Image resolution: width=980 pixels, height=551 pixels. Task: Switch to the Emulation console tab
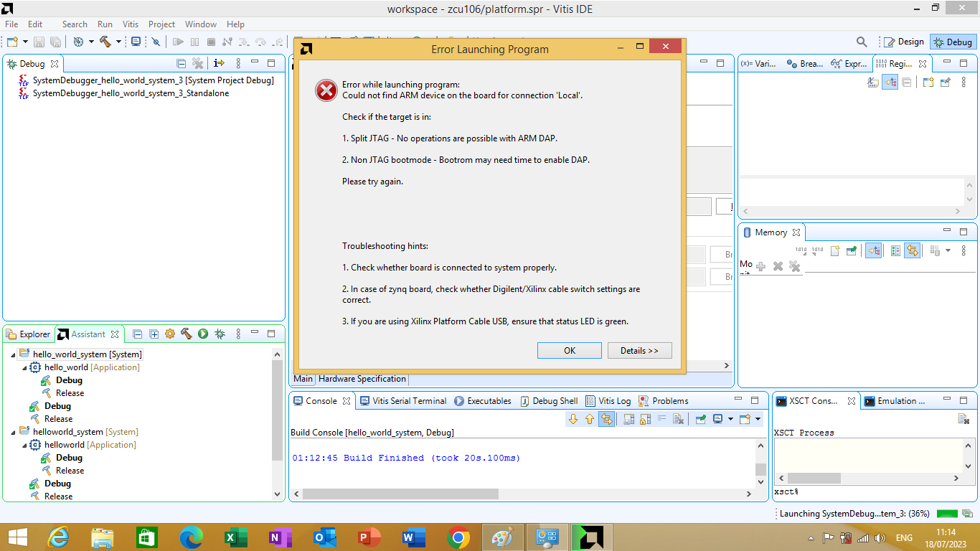[895, 401]
